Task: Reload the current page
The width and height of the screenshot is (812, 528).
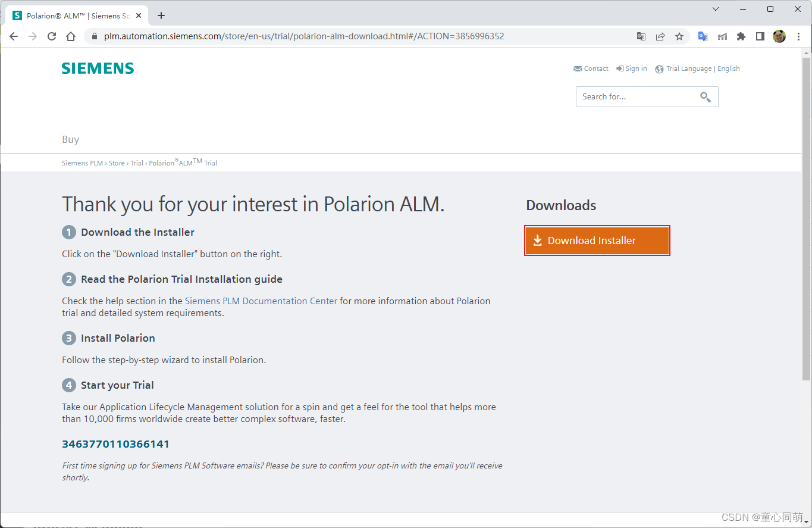Action: pos(52,36)
